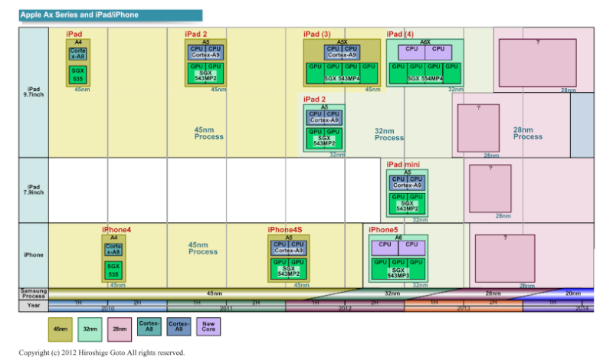Image resolution: width=613 pixels, height=364 pixels.
Task: Click the 'iPad 9.7inch' row label
Action: [x=34, y=92]
